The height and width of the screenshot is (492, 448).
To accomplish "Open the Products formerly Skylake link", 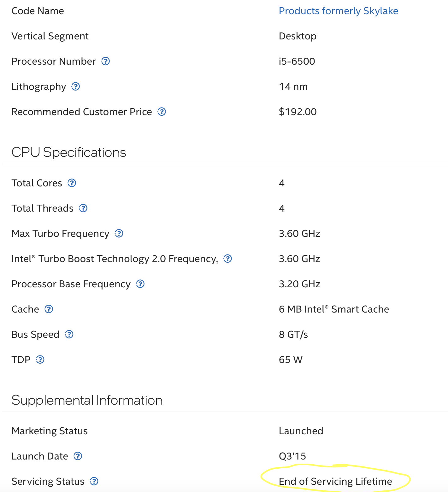I will pos(338,11).
